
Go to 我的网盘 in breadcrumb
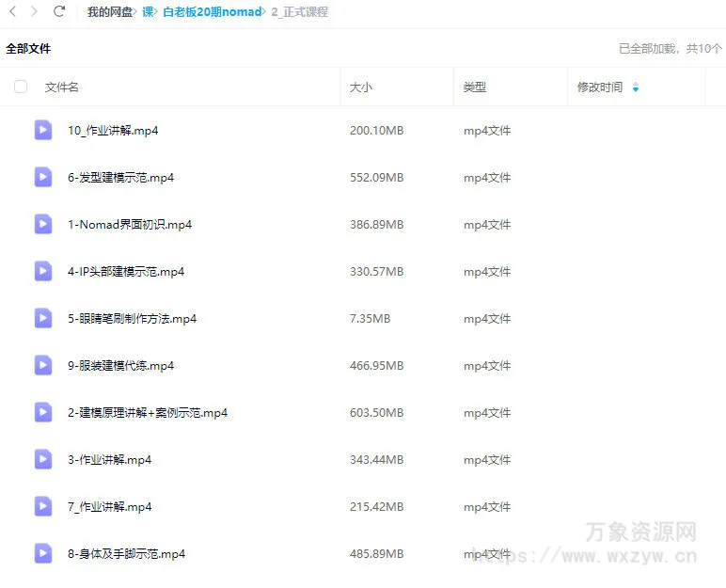(x=110, y=12)
